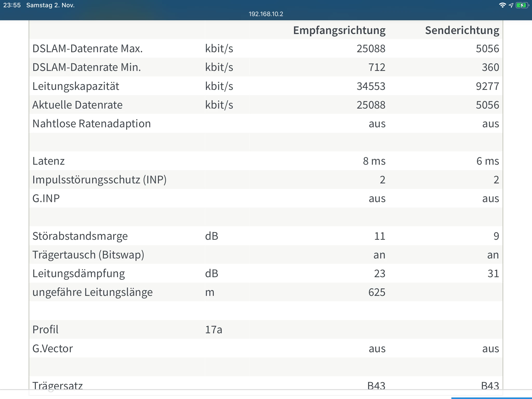This screenshot has height=399, width=532.
Task: Click the Impulsstörungsschutz (INP) label
Action: (x=99, y=180)
